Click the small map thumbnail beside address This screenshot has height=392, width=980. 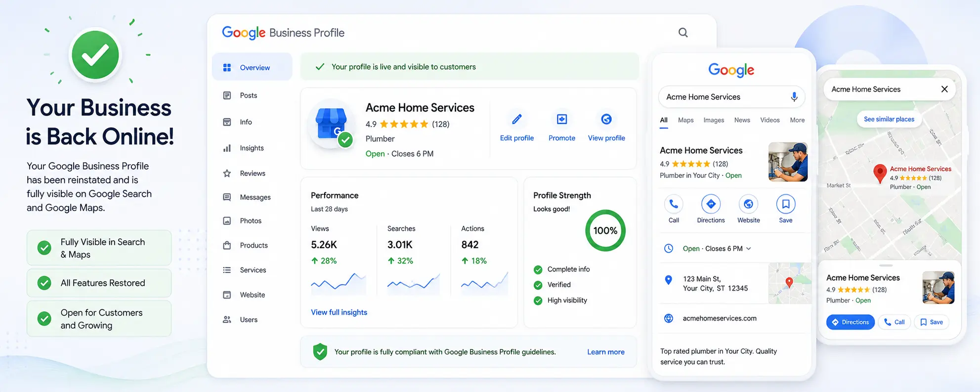pos(790,283)
